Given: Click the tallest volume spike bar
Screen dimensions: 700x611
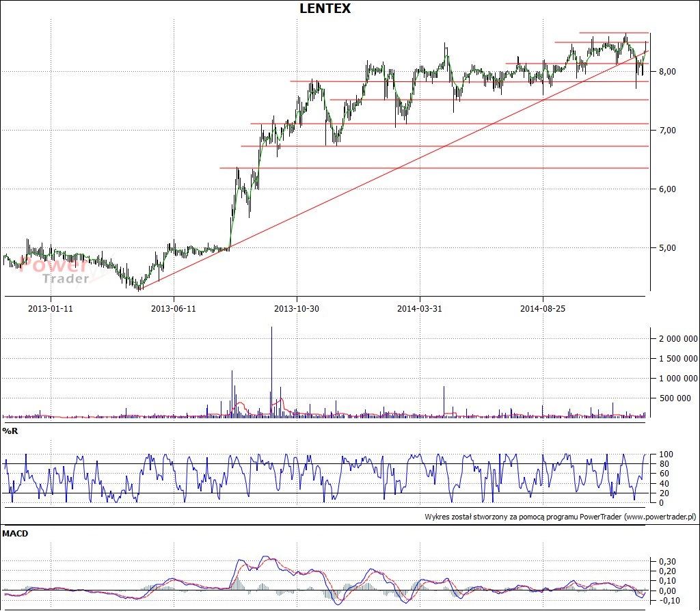Looking at the screenshot, I should coord(271,372).
